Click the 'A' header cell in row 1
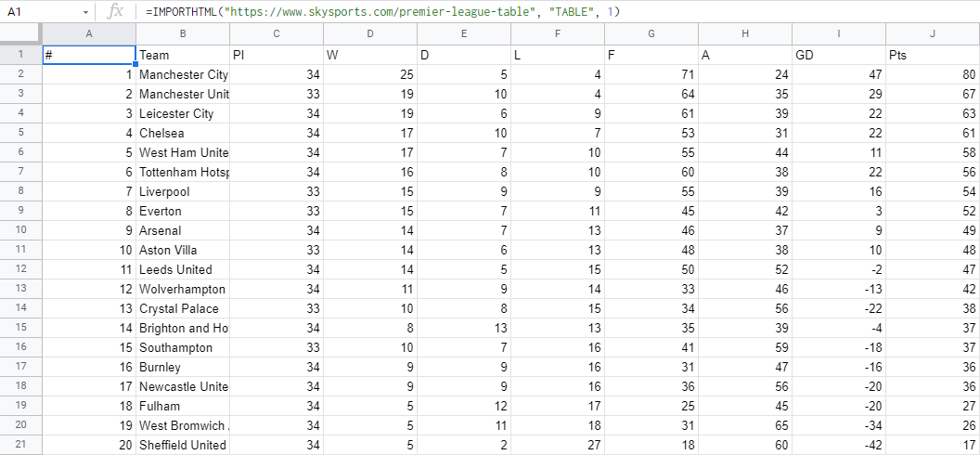The height and width of the screenshot is (455, 980). pos(745,55)
